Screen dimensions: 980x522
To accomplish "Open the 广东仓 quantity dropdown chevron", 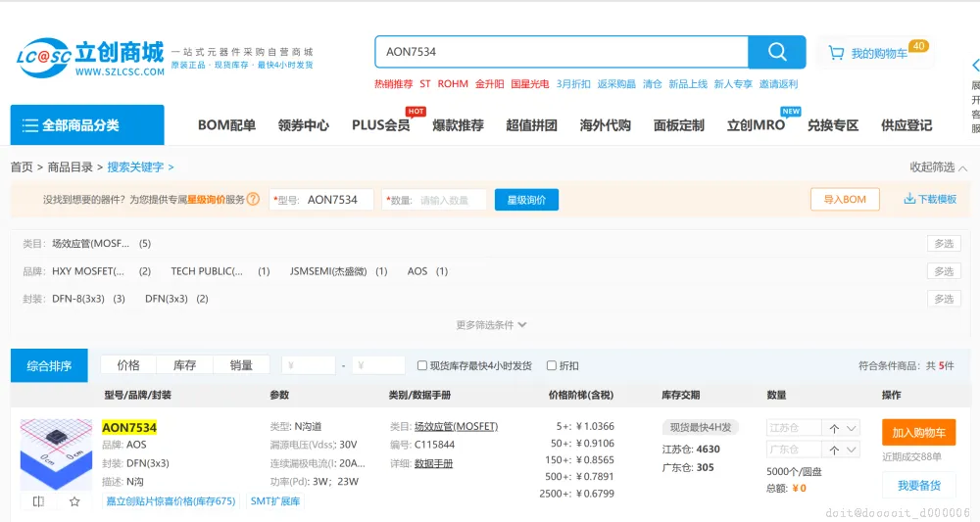I will pyautogui.click(x=852, y=450).
